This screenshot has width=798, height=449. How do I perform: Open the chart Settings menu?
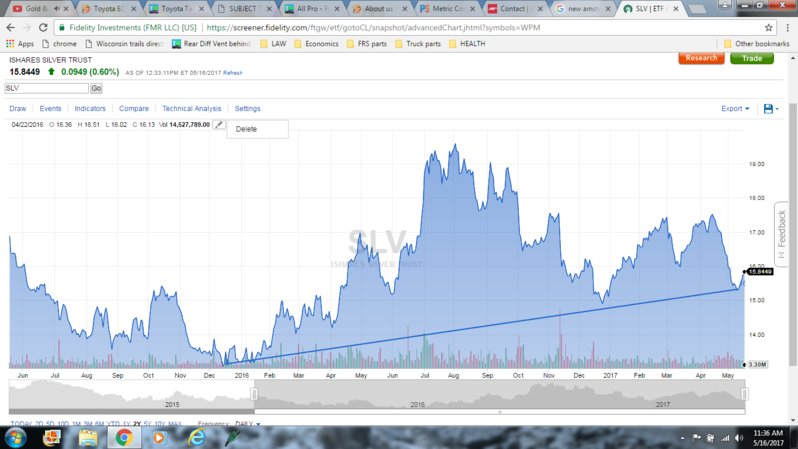tap(247, 108)
